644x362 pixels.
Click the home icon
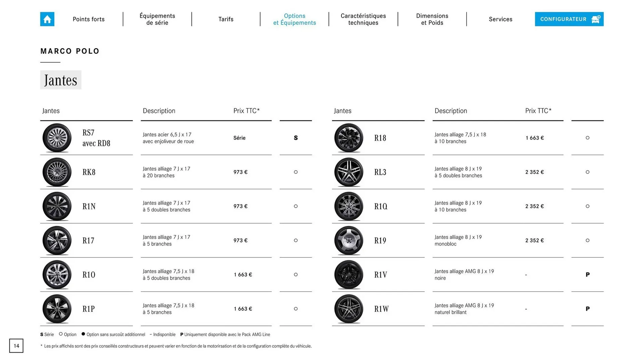(x=47, y=19)
